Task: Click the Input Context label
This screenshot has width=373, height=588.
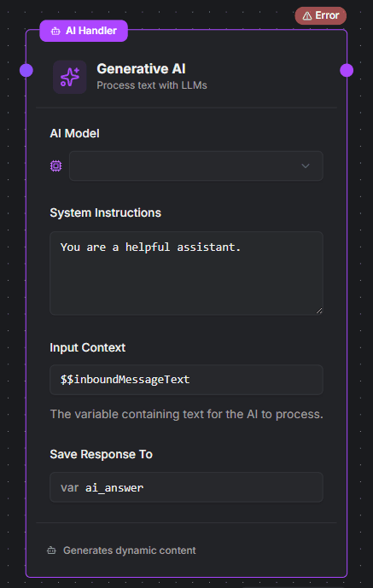Action: pos(87,347)
